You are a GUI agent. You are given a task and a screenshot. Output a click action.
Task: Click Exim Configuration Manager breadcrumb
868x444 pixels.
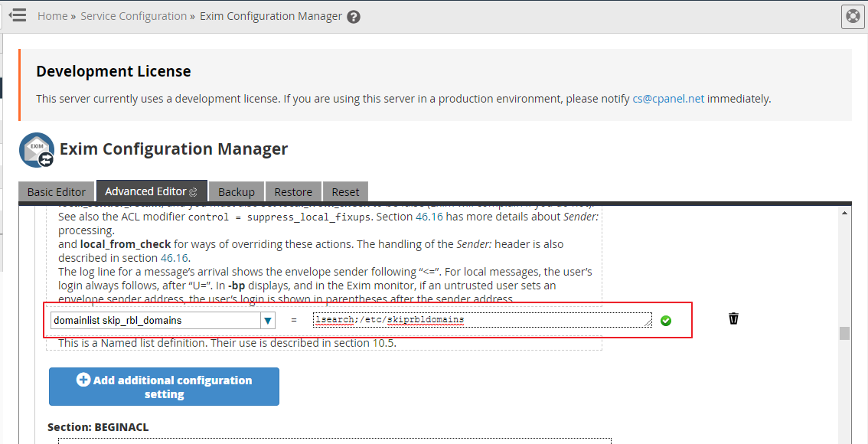tap(271, 16)
